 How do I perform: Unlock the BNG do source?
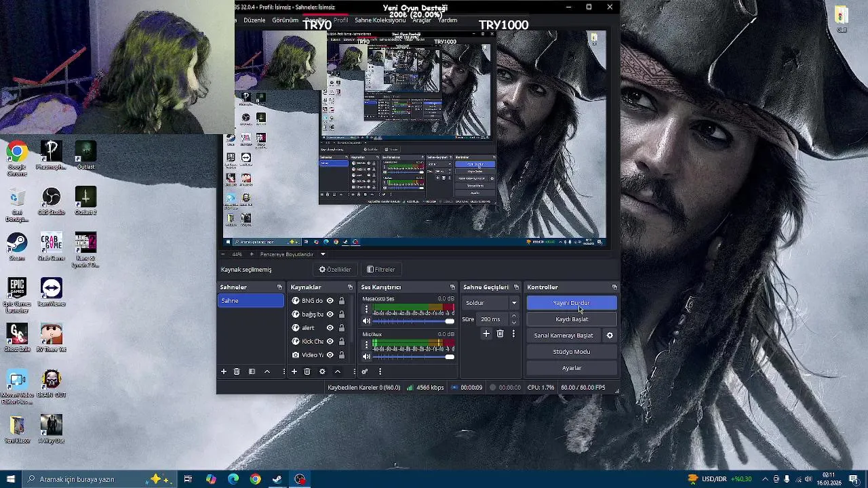click(342, 301)
